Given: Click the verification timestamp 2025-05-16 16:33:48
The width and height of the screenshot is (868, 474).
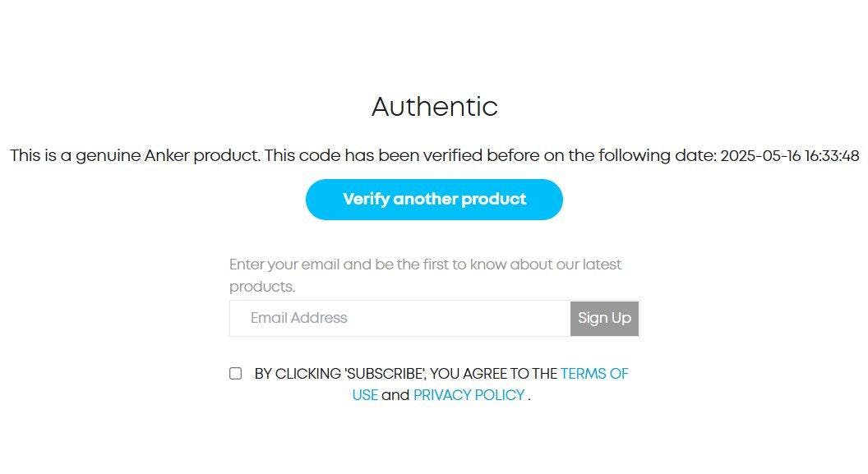Looking at the screenshot, I should coord(789,156).
